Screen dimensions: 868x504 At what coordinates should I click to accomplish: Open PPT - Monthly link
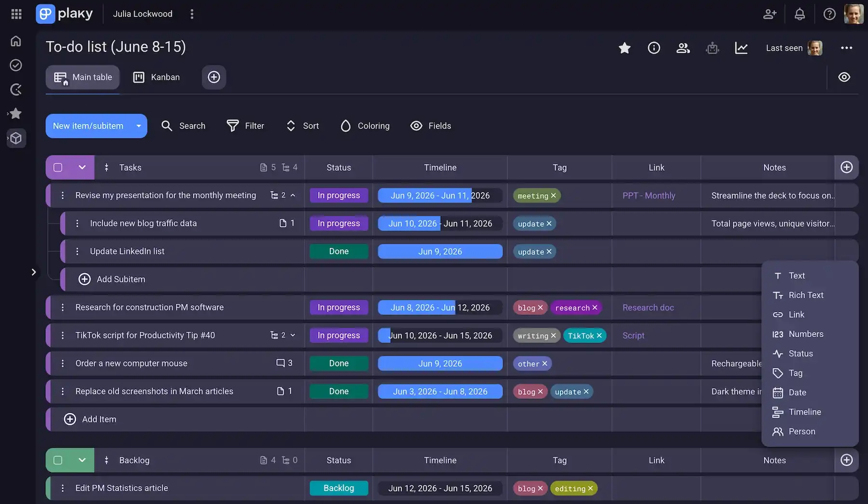649,195
